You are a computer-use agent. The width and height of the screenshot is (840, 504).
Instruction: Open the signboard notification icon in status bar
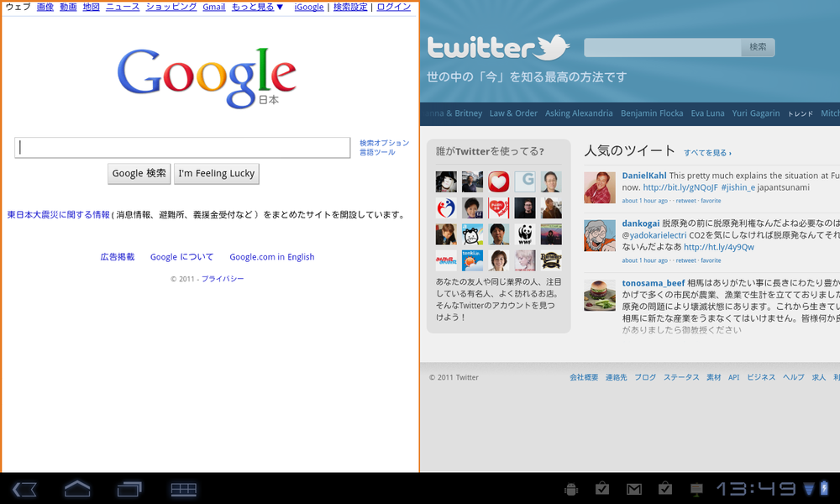(696, 489)
